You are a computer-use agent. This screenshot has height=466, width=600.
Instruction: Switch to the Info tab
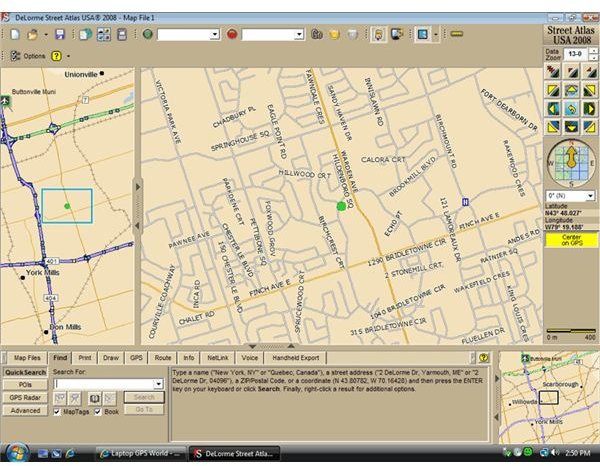click(x=189, y=358)
